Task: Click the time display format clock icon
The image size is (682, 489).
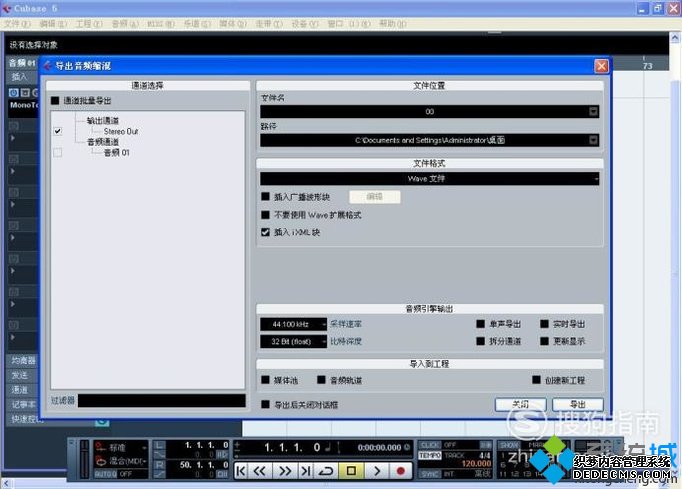Action: [x=407, y=447]
